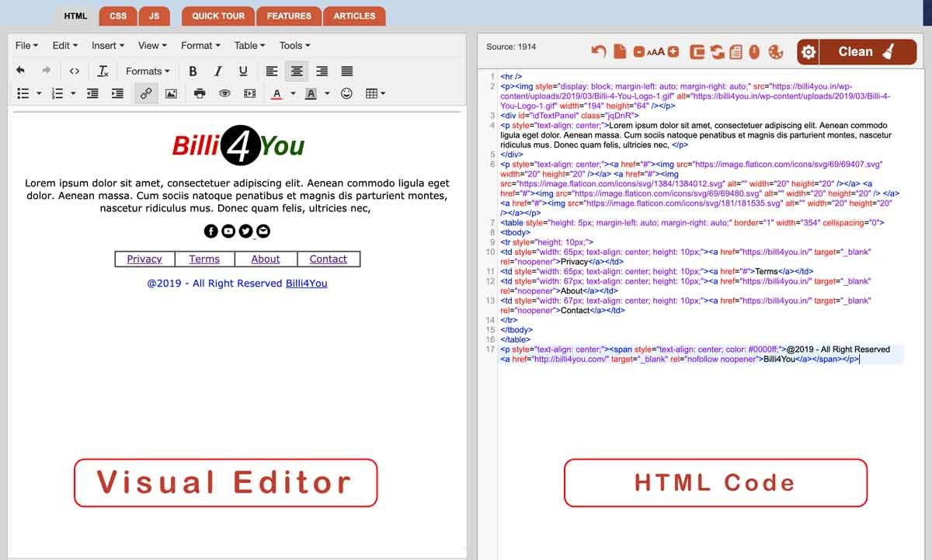Image resolution: width=932 pixels, height=560 pixels.
Task: Switch to the CSS tab
Action: coord(118,16)
